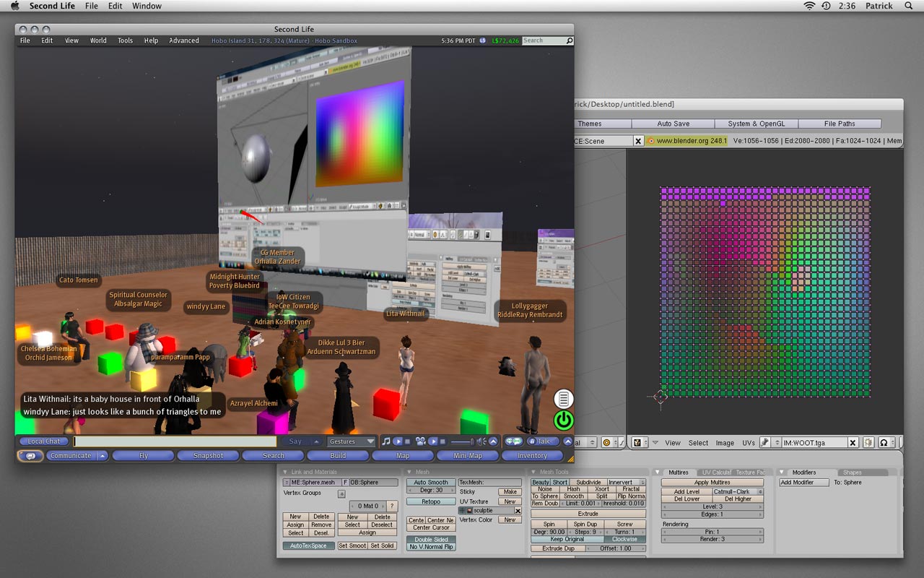Collapse the Modifiers panel triangle

(x=782, y=473)
